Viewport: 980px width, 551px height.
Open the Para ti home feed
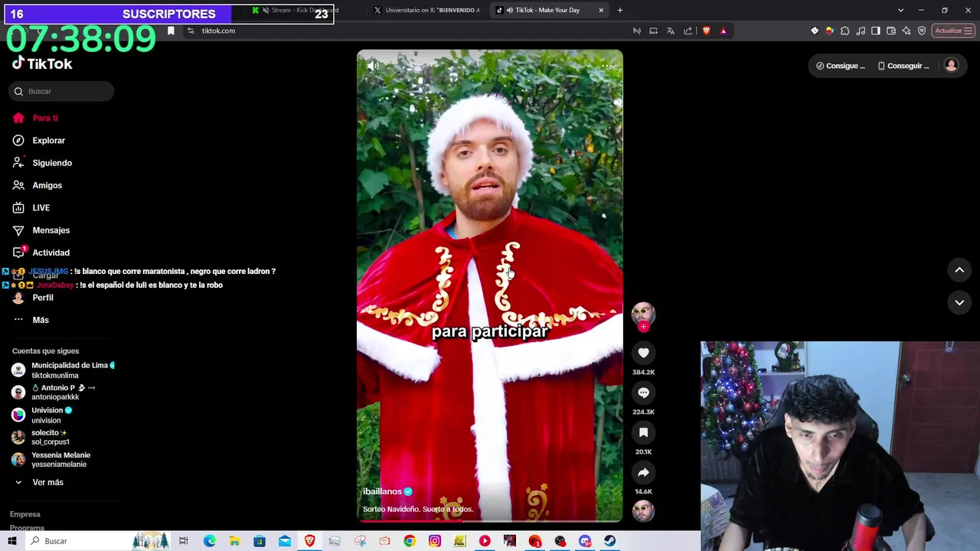pos(35,118)
